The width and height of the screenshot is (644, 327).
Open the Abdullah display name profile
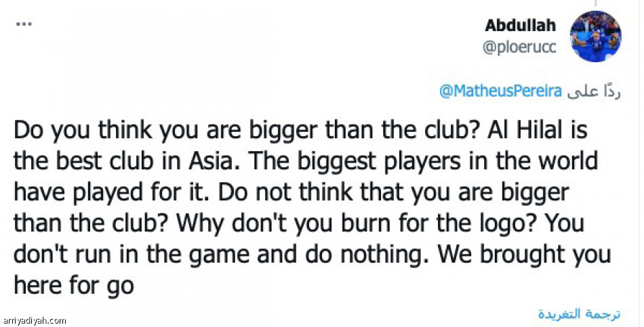(x=521, y=25)
